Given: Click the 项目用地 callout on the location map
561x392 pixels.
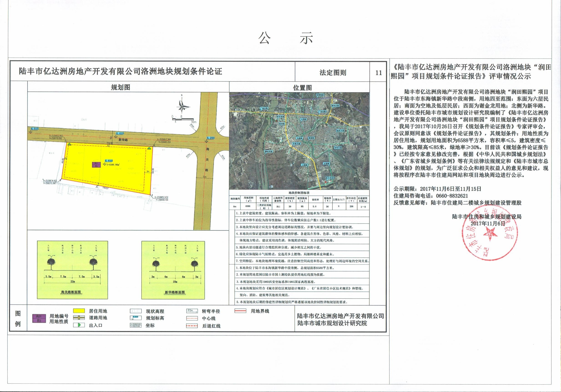Looking at the screenshot, I should (x=281, y=117).
